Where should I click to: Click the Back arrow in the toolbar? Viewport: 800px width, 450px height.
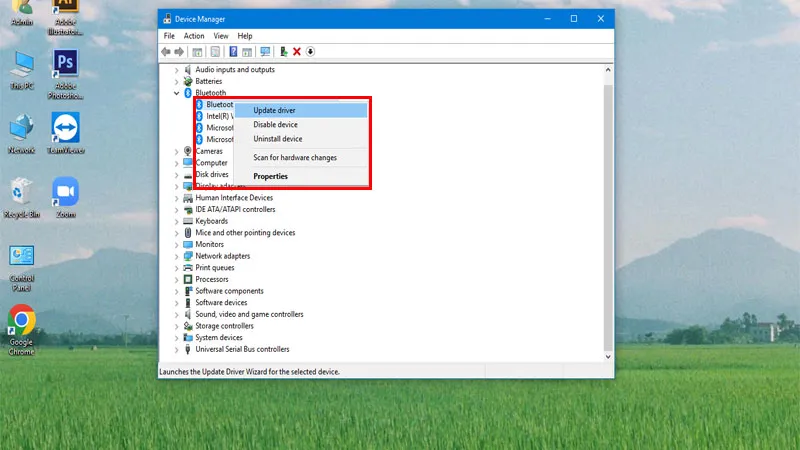click(x=166, y=52)
